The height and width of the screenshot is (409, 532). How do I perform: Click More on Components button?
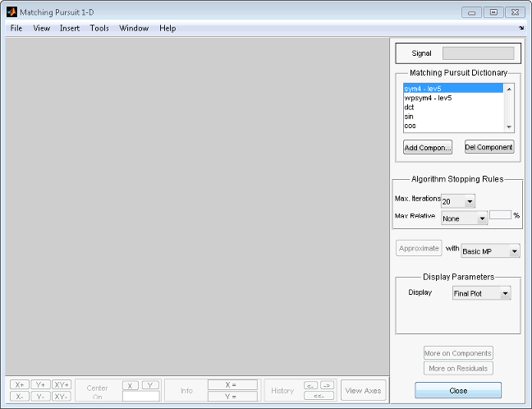click(x=458, y=353)
